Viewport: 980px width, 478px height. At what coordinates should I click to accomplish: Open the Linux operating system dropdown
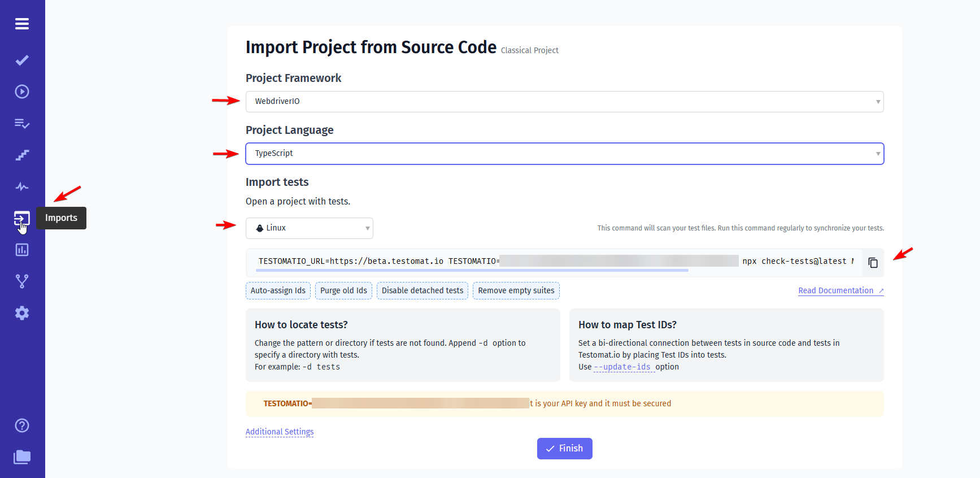pyautogui.click(x=310, y=228)
